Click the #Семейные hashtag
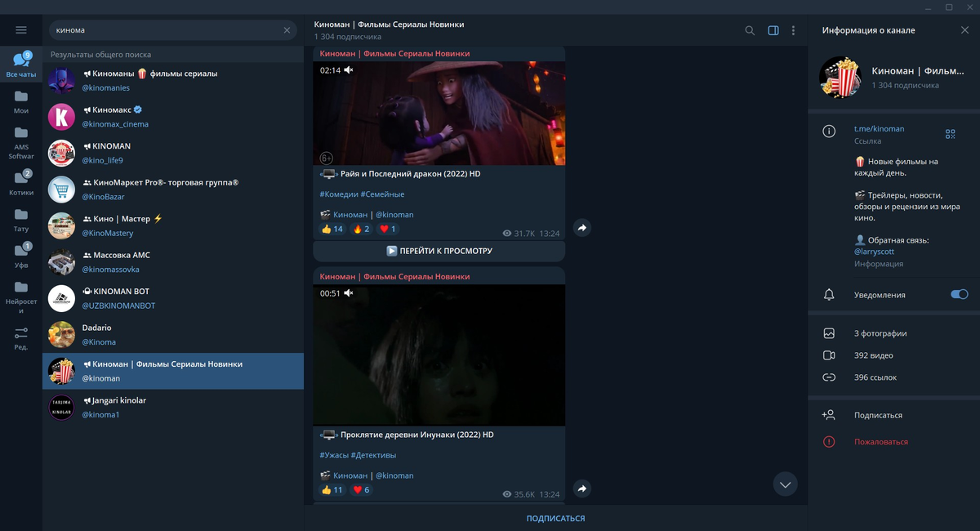The width and height of the screenshot is (980, 531). tap(382, 194)
